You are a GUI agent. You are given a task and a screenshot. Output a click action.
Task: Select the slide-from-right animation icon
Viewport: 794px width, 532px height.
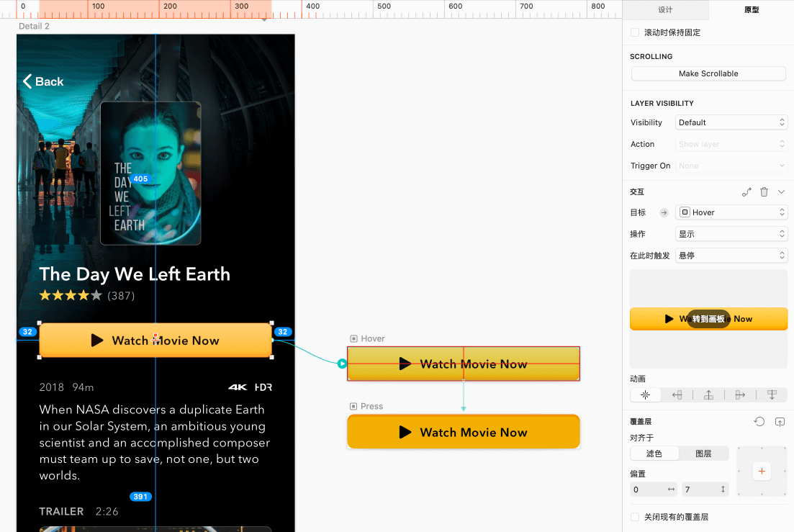[677, 395]
